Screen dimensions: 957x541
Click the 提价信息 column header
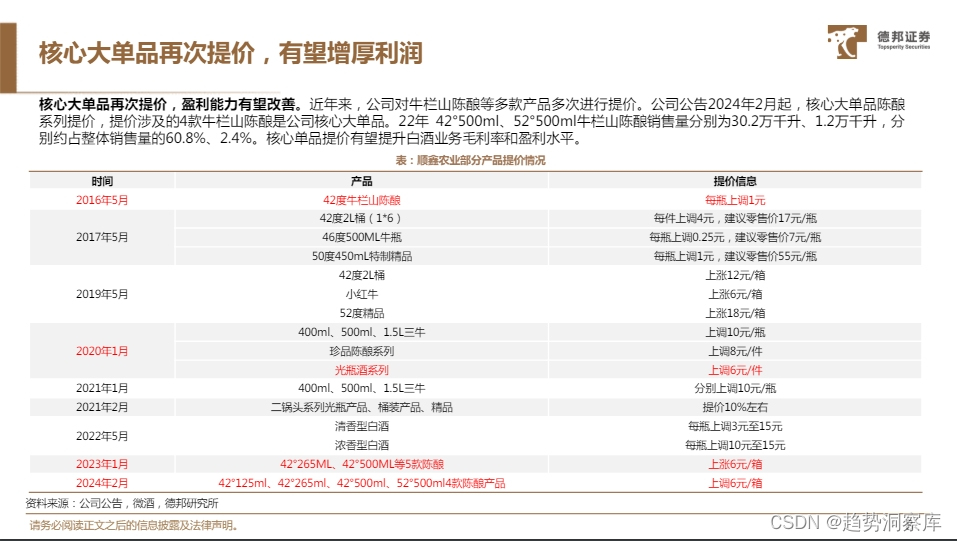tap(735, 181)
